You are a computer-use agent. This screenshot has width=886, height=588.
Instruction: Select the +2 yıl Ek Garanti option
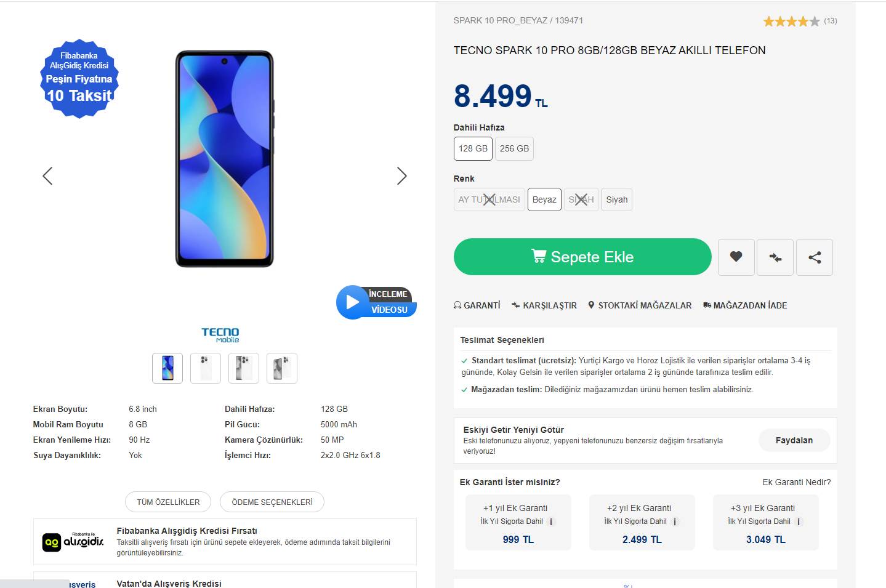(x=642, y=523)
